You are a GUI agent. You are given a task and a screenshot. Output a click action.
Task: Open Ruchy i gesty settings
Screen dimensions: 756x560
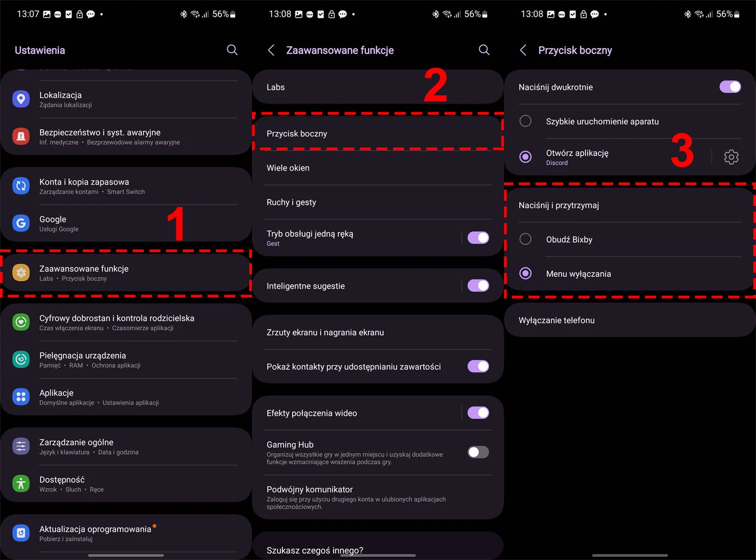coord(378,202)
